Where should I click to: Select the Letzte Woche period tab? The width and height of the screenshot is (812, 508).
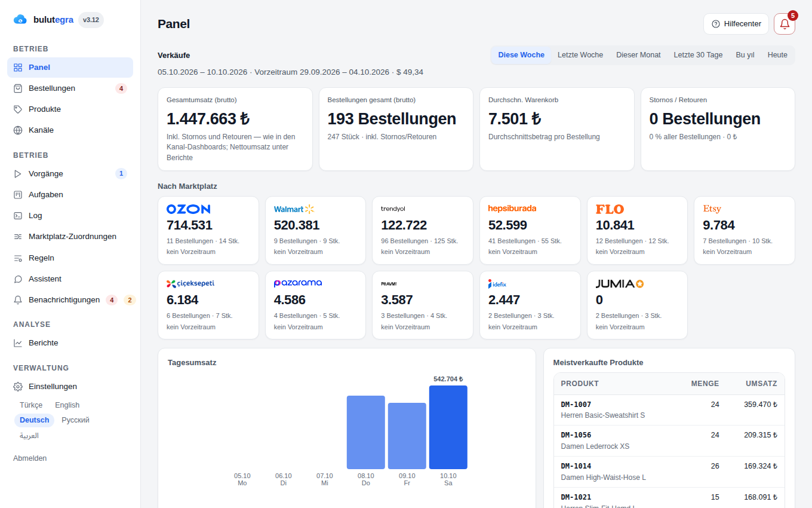pyautogui.click(x=580, y=55)
